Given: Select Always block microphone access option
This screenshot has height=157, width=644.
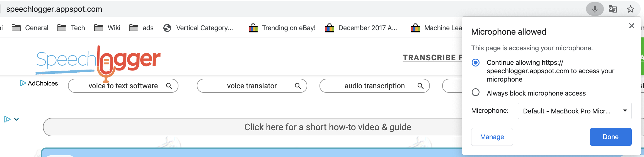Looking at the screenshot, I should (476, 92).
